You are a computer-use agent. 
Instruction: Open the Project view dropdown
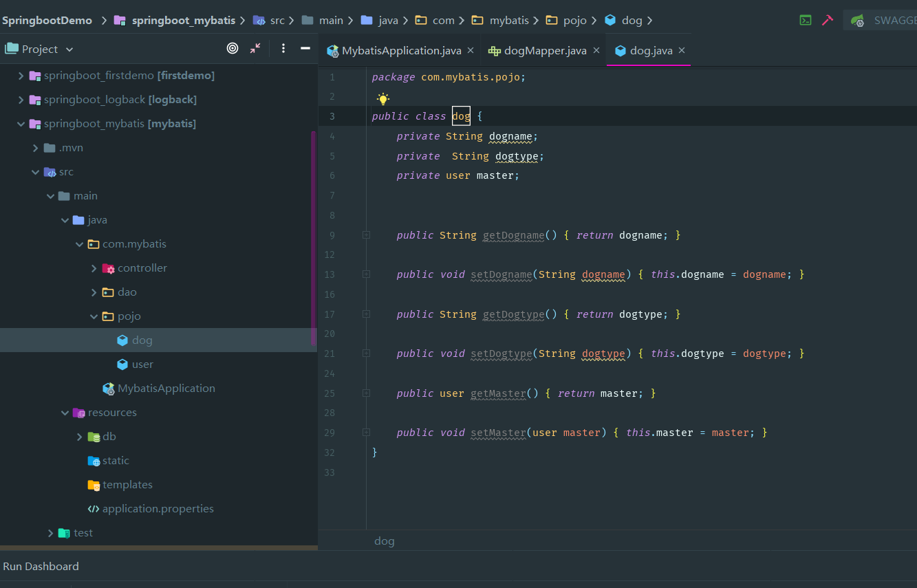click(69, 50)
